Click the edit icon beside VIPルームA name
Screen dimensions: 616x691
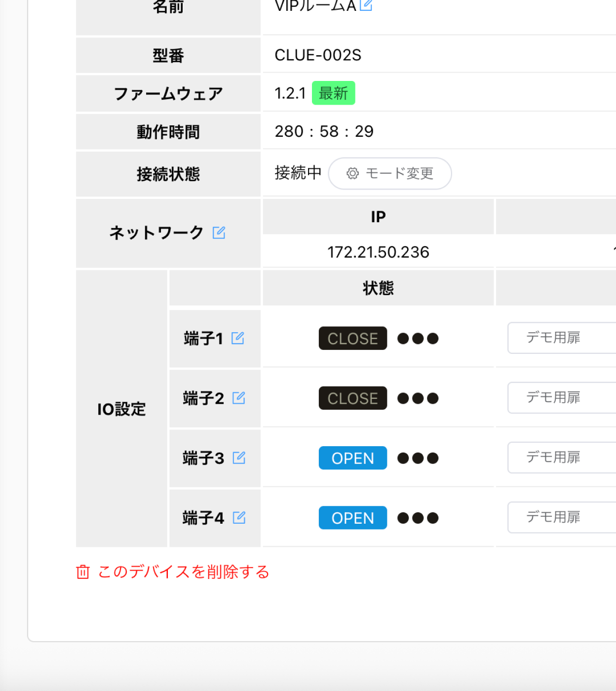pos(366,5)
